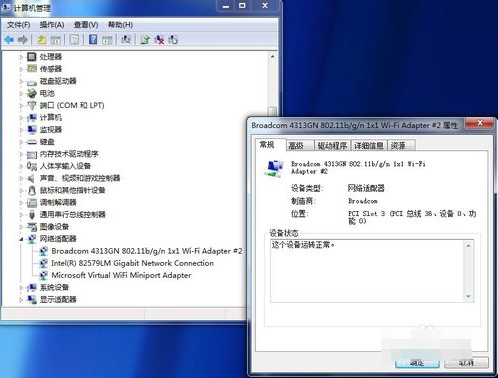Expand the 传感器 node

pyautogui.click(x=21, y=69)
